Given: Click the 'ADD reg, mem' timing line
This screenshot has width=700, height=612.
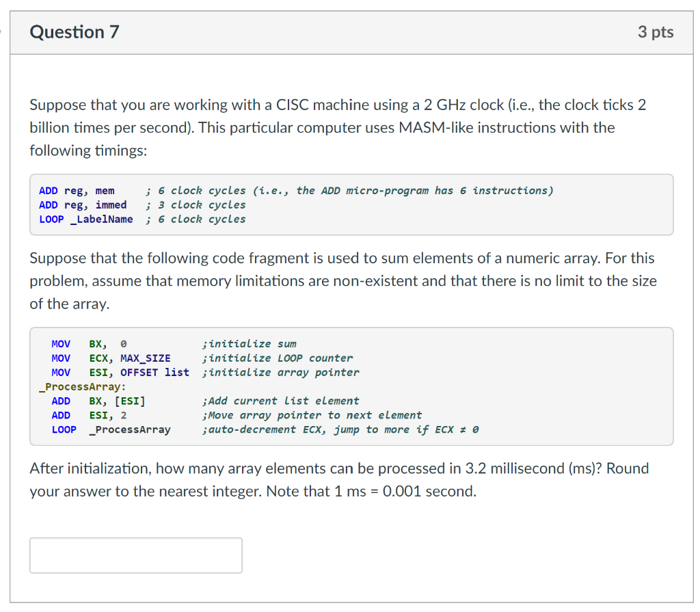Looking at the screenshot, I should click(x=296, y=191).
